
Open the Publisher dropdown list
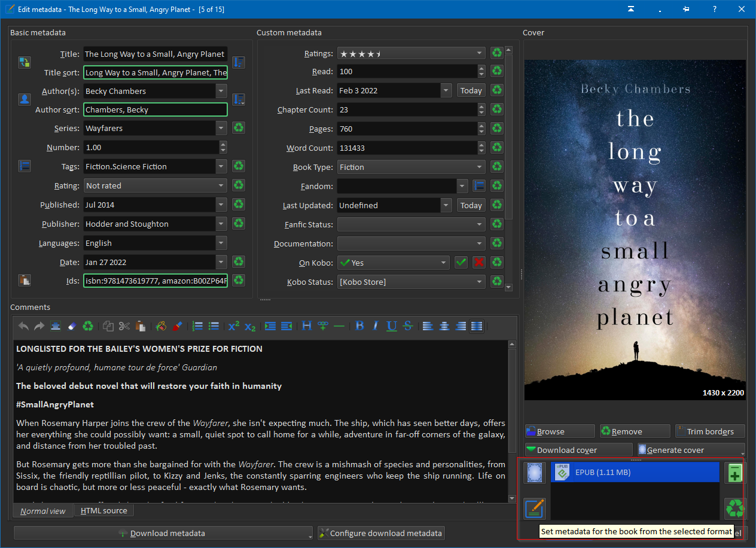tap(221, 224)
